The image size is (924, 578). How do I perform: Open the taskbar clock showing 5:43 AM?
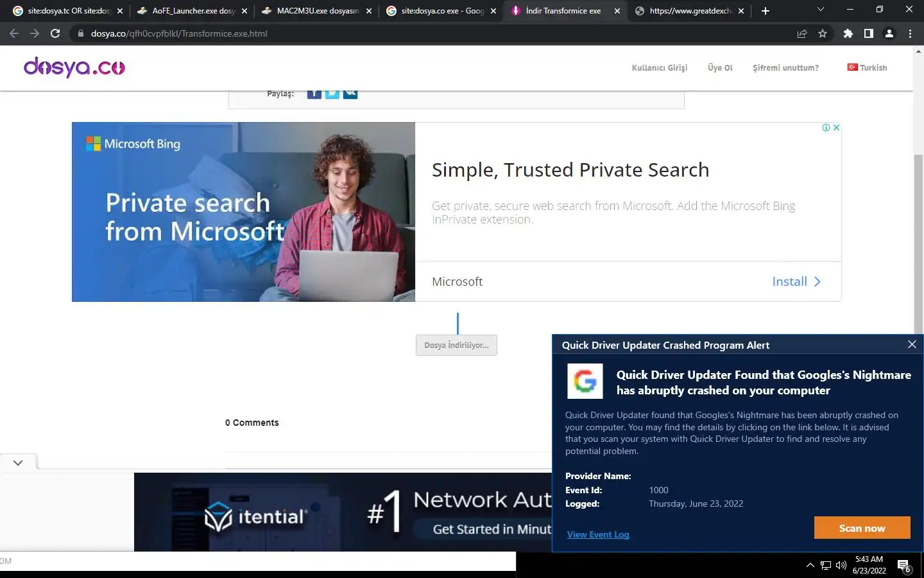(x=869, y=565)
